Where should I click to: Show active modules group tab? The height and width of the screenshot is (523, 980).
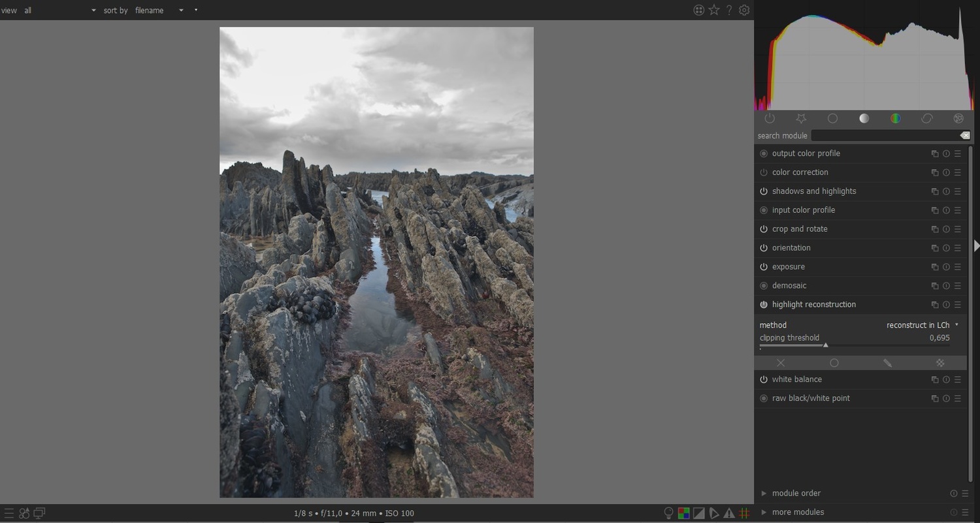(770, 118)
